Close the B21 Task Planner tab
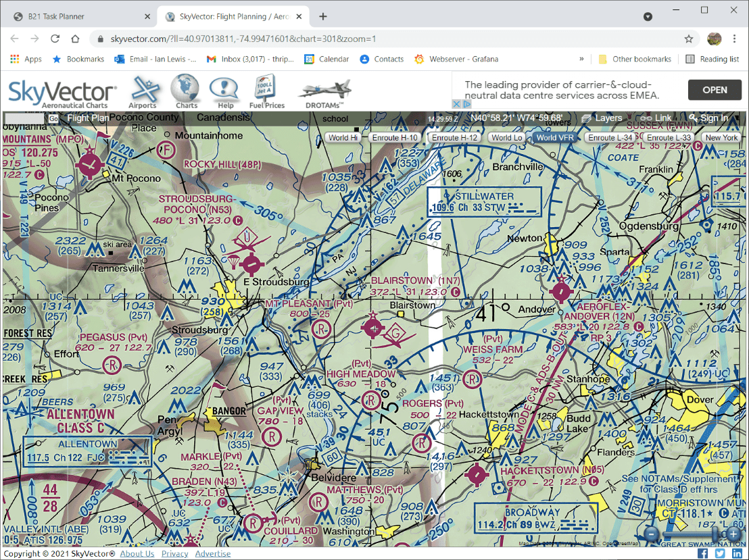This screenshot has height=560, width=749. click(147, 16)
